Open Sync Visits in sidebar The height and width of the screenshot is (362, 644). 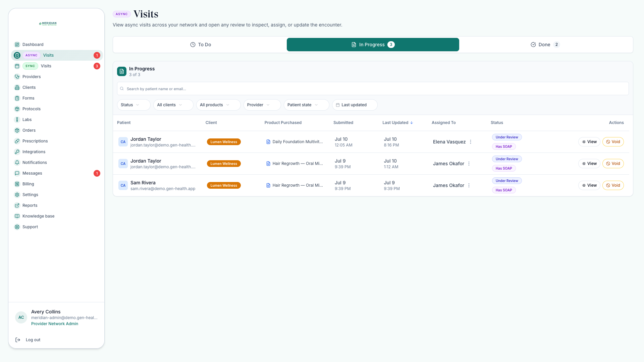tap(57, 66)
